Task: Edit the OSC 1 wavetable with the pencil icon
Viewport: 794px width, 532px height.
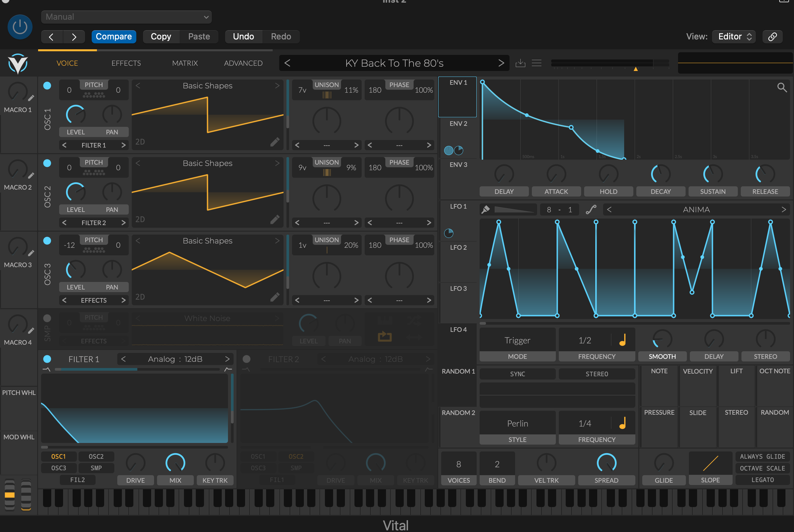Action: coord(275,142)
